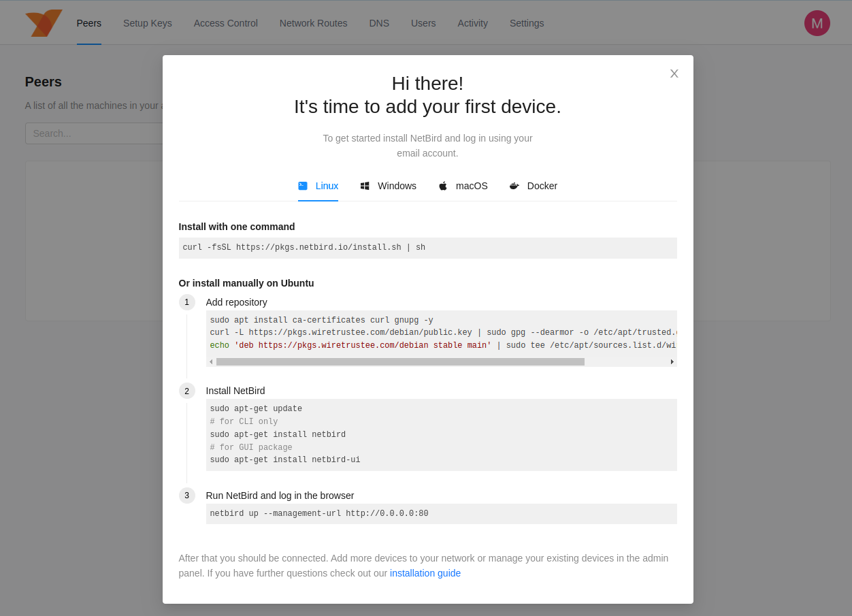The width and height of the screenshot is (852, 616).
Task: Click the horizontal scrollbar thumb
Action: click(400, 362)
